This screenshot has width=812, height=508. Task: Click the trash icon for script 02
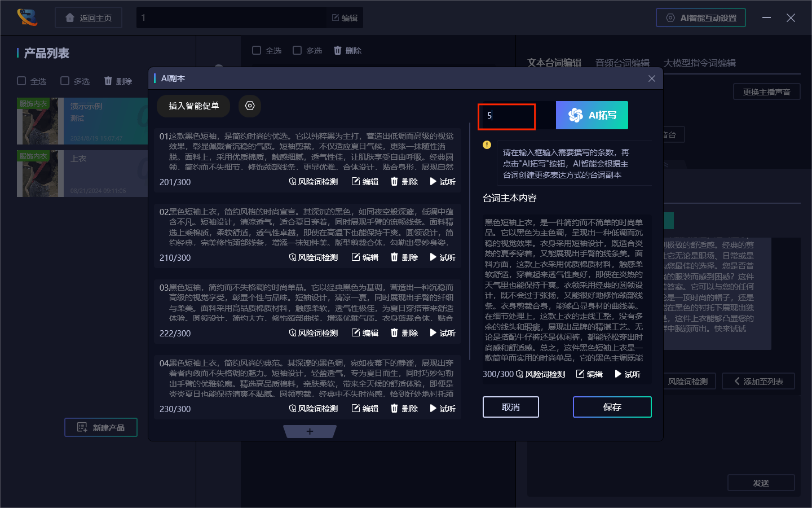pyautogui.click(x=394, y=257)
